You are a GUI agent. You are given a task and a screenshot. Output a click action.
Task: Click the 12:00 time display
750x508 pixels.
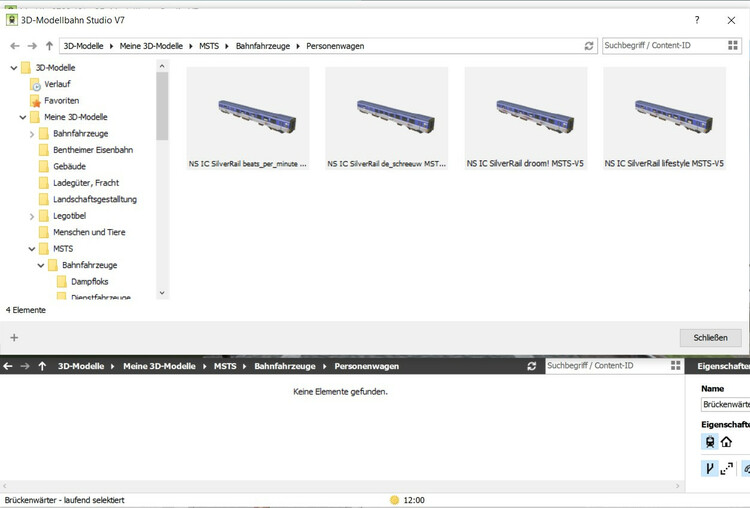click(x=414, y=500)
